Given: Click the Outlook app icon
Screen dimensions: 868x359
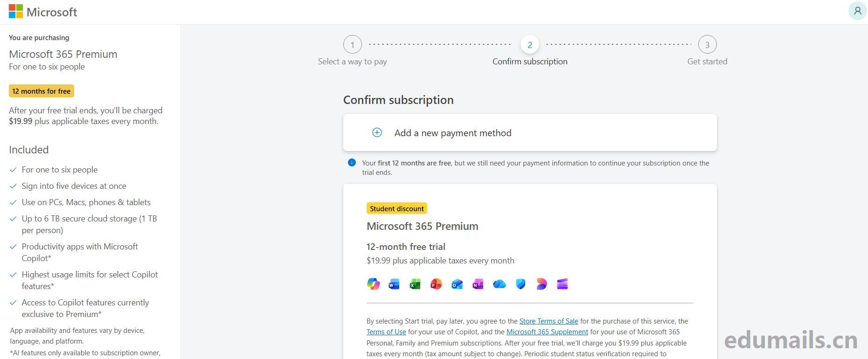Looking at the screenshot, I should pyautogui.click(x=457, y=284).
